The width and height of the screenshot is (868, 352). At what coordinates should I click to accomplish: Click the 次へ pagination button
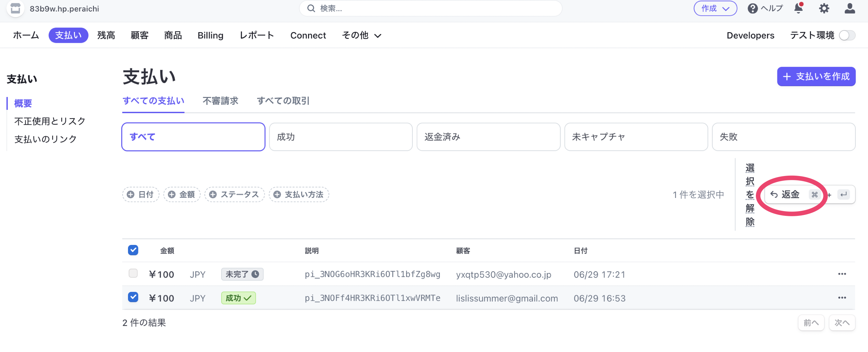(x=842, y=323)
